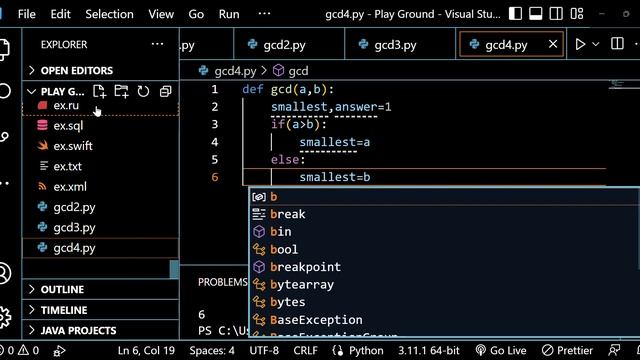The height and width of the screenshot is (360, 640).
Task: Click New Folder icon in explorer
Action: point(121,91)
